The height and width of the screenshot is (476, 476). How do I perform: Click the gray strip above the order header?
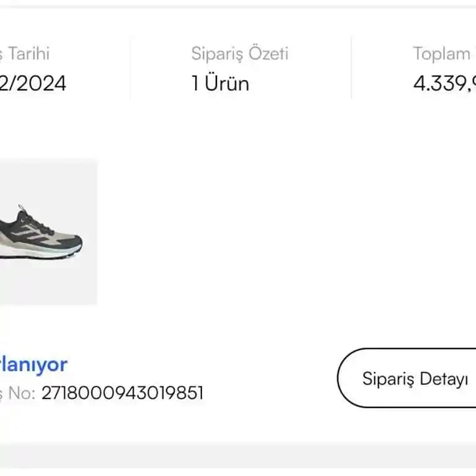click(x=238, y=2)
